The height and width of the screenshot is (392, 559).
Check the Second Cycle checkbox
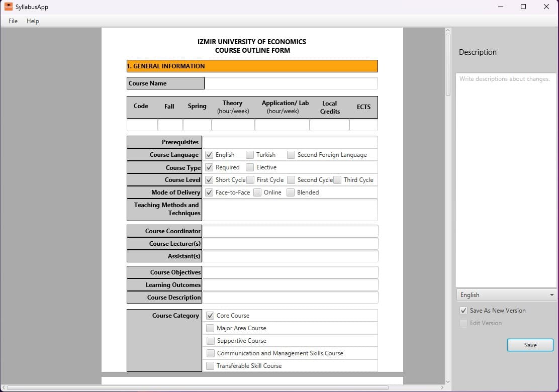click(291, 180)
